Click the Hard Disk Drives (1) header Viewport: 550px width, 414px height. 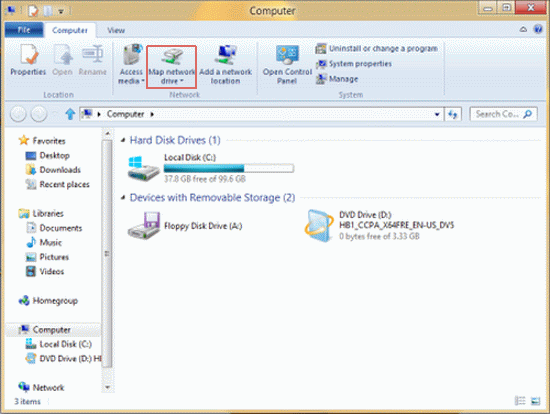tap(175, 140)
